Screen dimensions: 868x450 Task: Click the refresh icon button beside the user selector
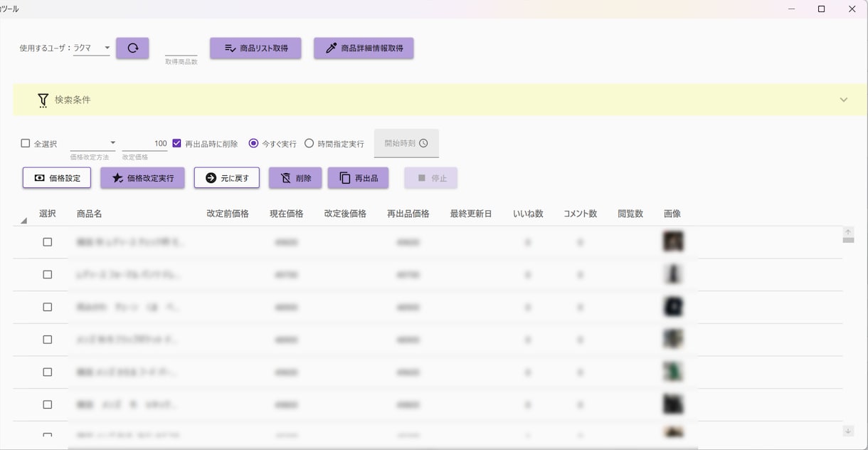132,48
